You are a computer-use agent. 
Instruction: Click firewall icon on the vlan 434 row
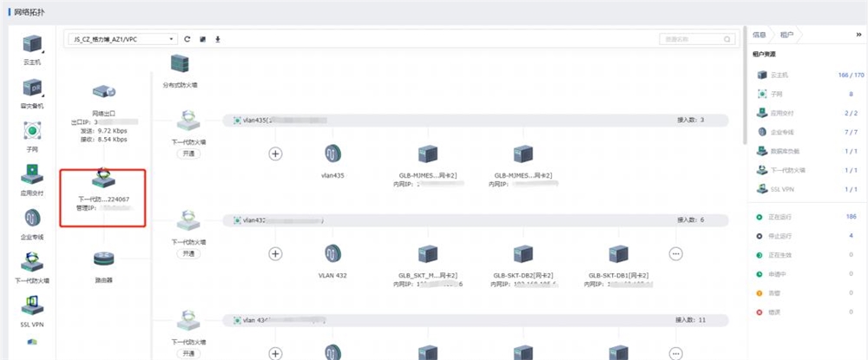(x=188, y=322)
